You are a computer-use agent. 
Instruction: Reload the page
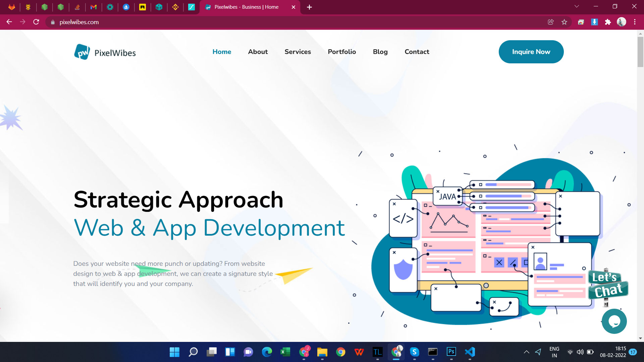(x=36, y=22)
